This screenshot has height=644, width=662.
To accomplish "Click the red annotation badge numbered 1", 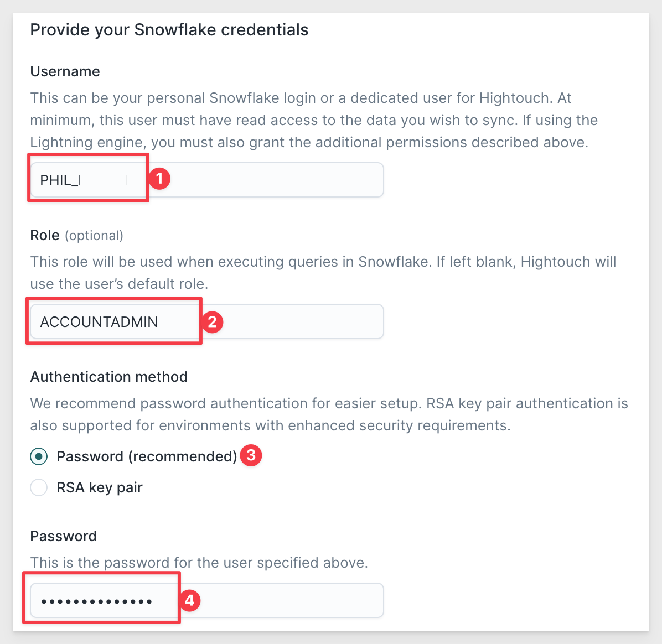I will 159,179.
